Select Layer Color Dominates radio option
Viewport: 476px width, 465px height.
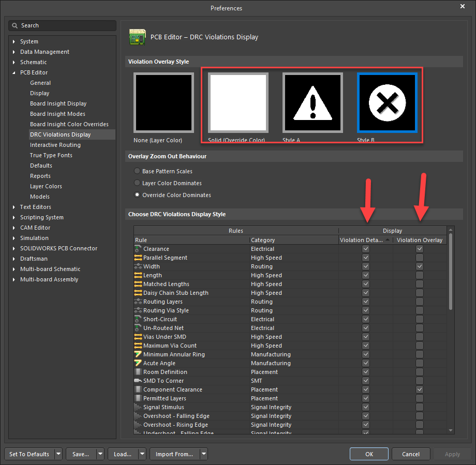pos(137,183)
